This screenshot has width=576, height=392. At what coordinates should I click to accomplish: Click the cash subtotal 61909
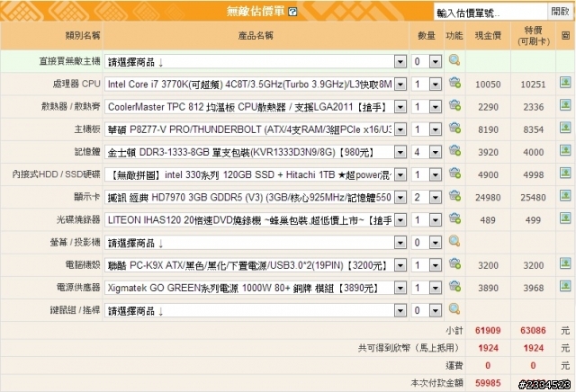click(x=488, y=330)
